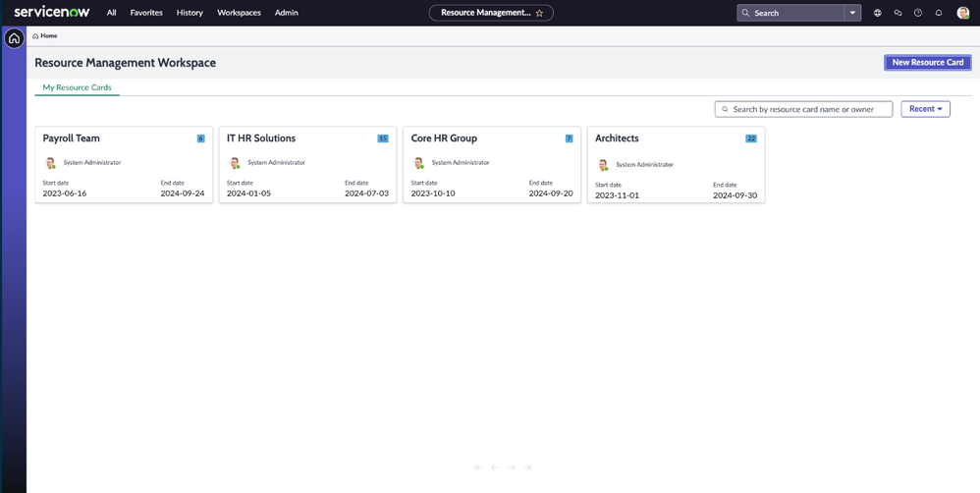
Task: Open the Workspaces menu
Action: click(x=239, y=14)
